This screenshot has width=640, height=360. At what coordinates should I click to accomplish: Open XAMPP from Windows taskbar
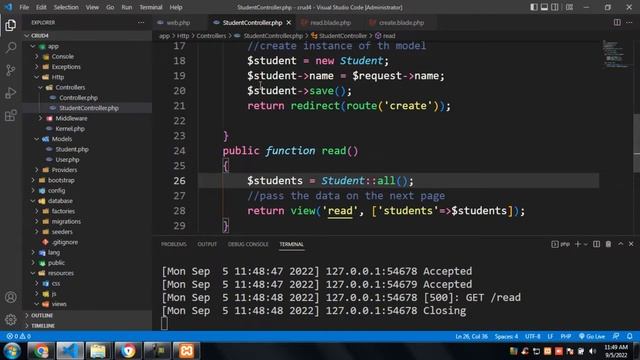[186, 351]
